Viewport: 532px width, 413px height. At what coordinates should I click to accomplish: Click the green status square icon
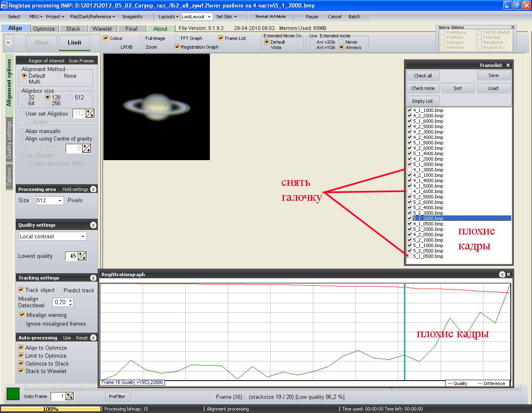13,394
